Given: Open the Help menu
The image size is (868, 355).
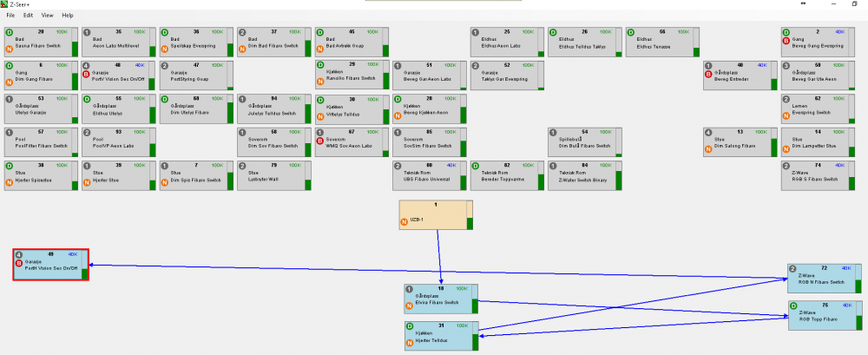Looking at the screenshot, I should pyautogui.click(x=68, y=16).
